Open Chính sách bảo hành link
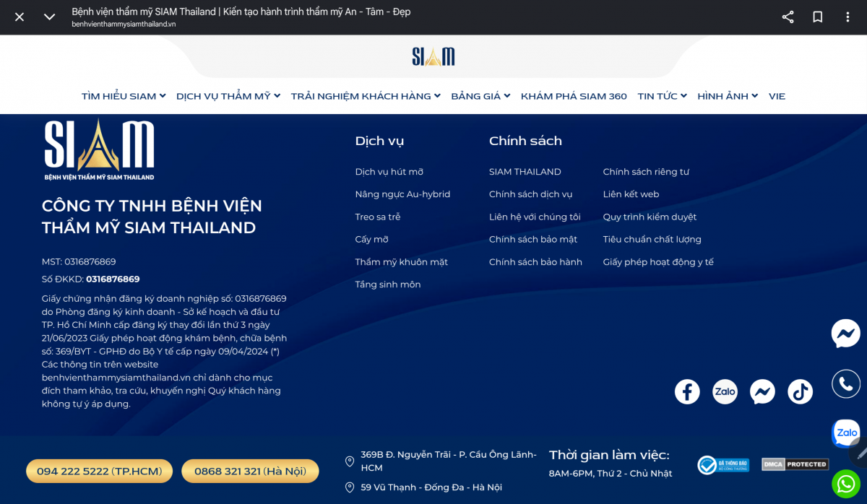Screen dimensions: 867x504 coord(535,262)
